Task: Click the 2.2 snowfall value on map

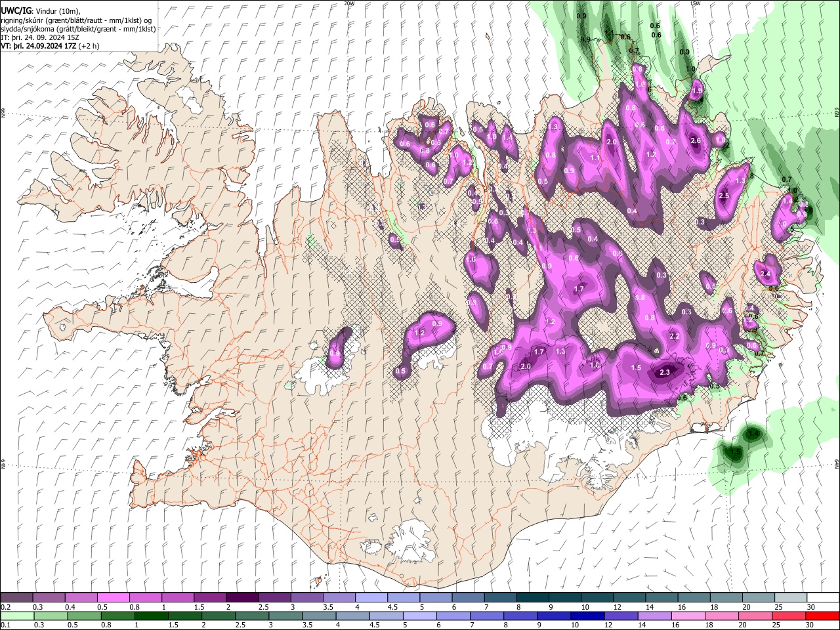Action: [x=675, y=336]
